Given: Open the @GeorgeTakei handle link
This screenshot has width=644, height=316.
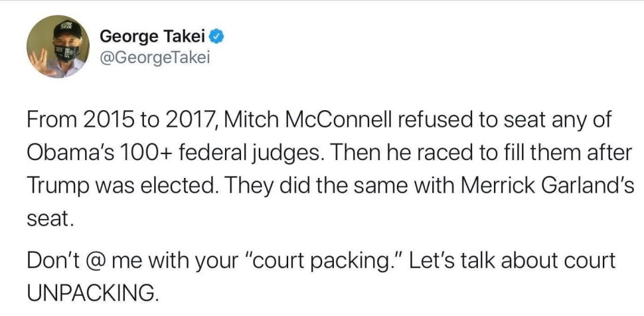Looking at the screenshot, I should click(x=154, y=58).
